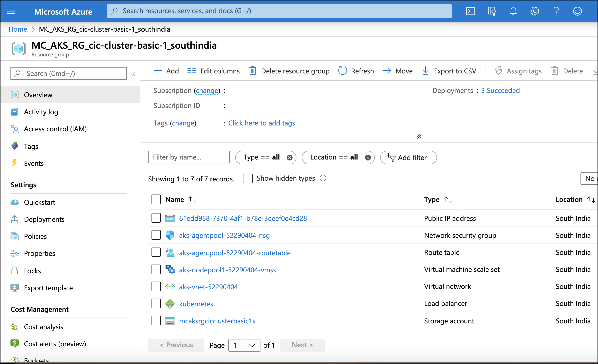Viewport: 598px width, 364px height.
Task: Click the Public IP address resource icon
Action: click(170, 218)
